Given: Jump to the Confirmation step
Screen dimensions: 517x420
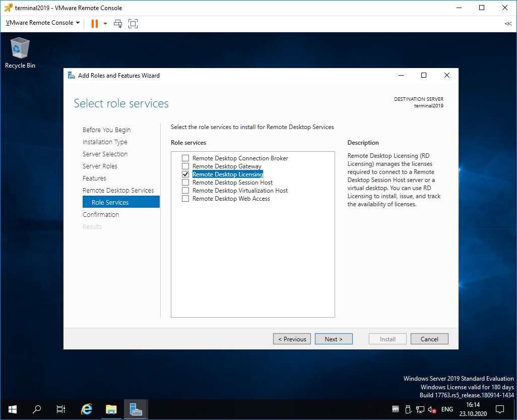Looking at the screenshot, I should tap(101, 214).
